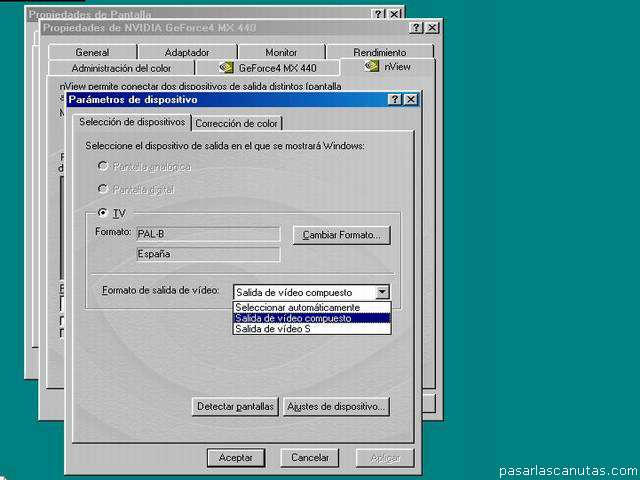This screenshot has height=480, width=640.
Task: Open Ajustes de dispositivo settings
Action: (336, 407)
